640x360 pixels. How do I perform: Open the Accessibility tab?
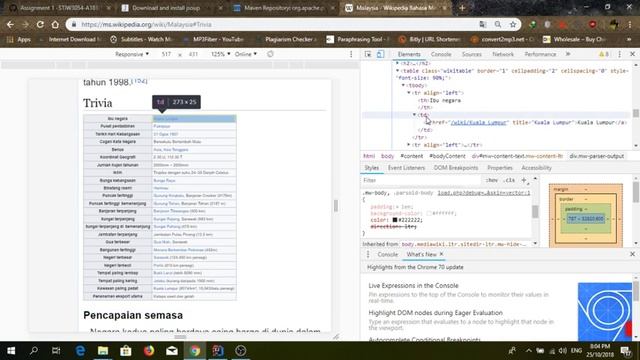point(536,168)
